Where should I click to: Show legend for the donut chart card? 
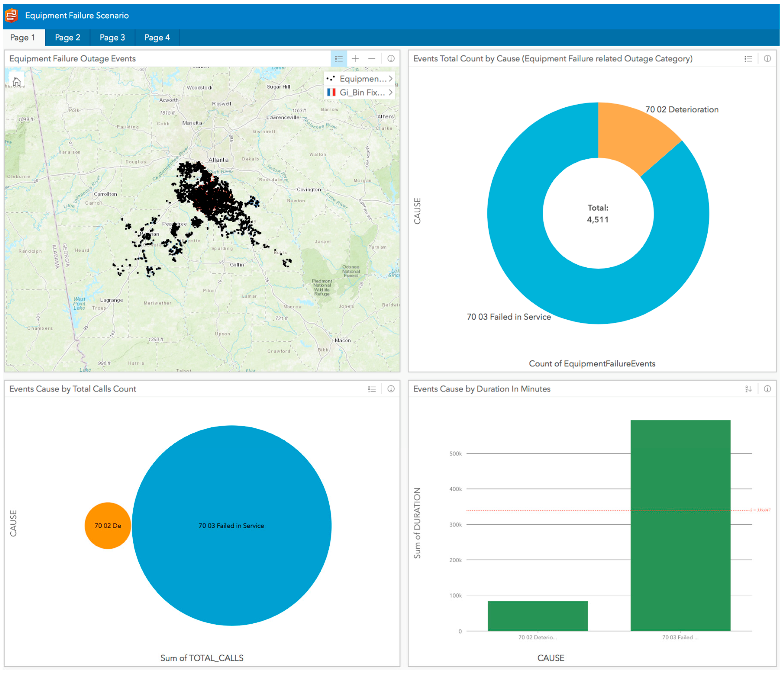point(748,59)
